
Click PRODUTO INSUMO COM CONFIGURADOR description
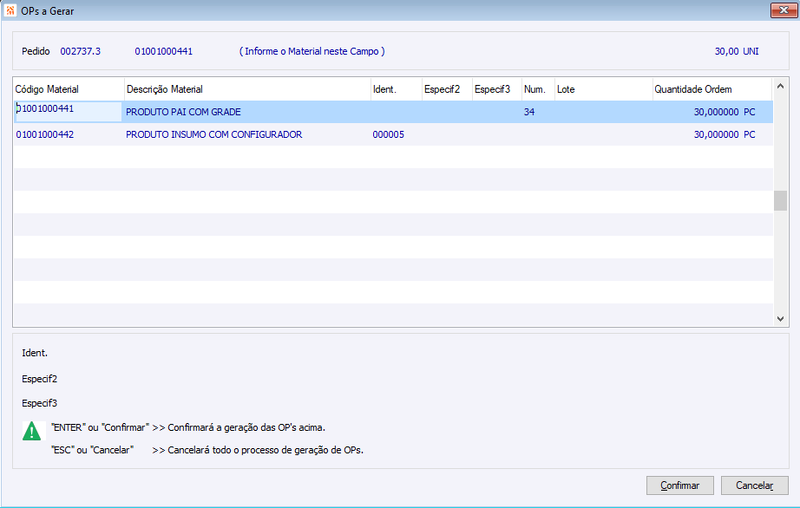(x=214, y=135)
